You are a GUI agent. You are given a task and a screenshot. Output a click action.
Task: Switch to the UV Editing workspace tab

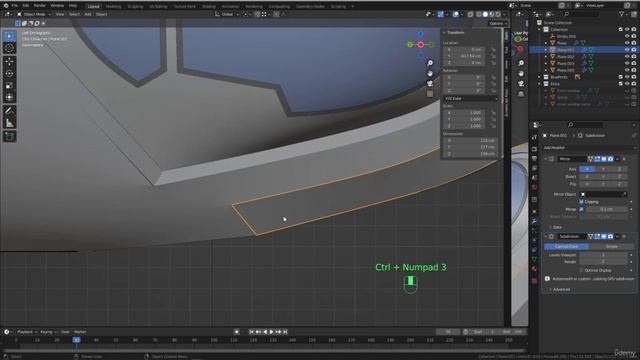(158, 7)
